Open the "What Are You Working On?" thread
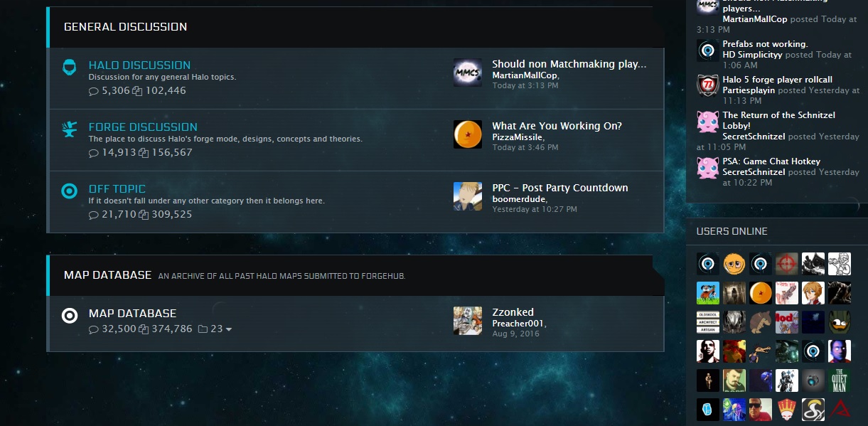The width and height of the screenshot is (868, 426). [x=557, y=126]
